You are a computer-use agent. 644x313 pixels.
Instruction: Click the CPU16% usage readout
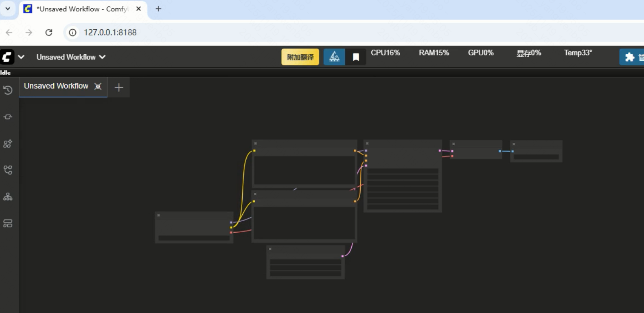(x=386, y=53)
